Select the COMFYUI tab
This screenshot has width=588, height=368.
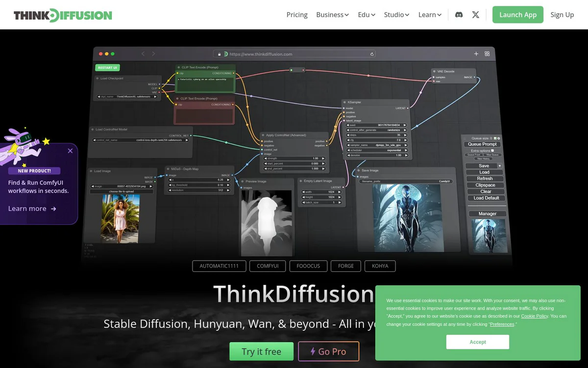(268, 266)
